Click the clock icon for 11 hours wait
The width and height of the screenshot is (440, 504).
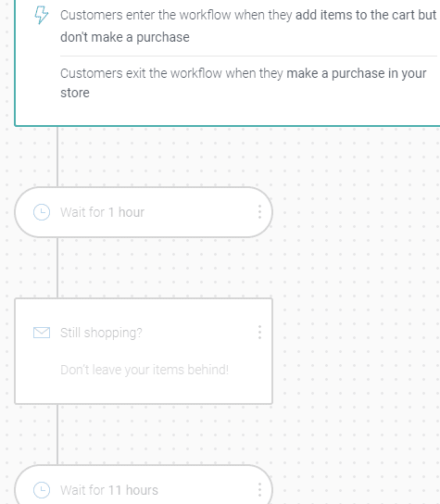coord(42,490)
